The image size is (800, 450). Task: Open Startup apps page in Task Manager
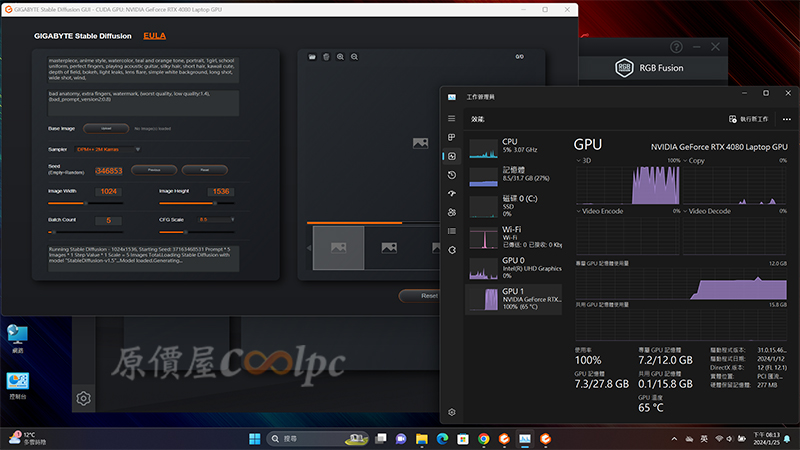[452, 193]
